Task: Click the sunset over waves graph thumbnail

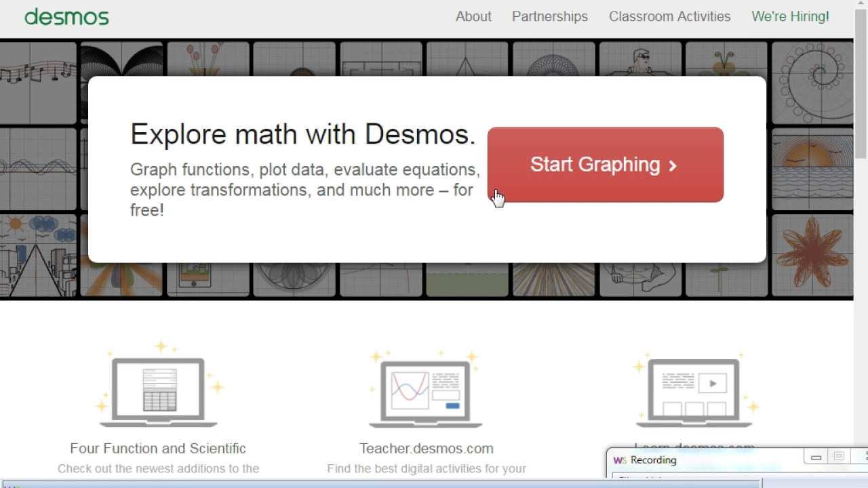Action: pos(812,169)
